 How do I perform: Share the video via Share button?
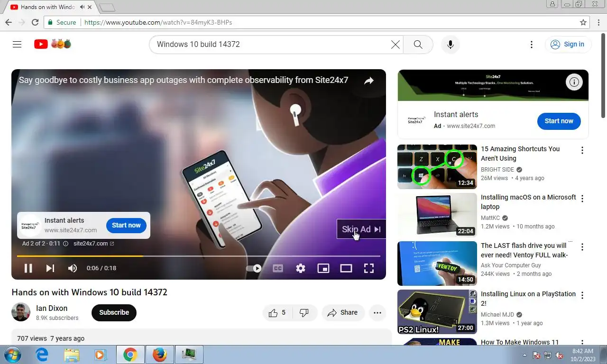pos(343,312)
